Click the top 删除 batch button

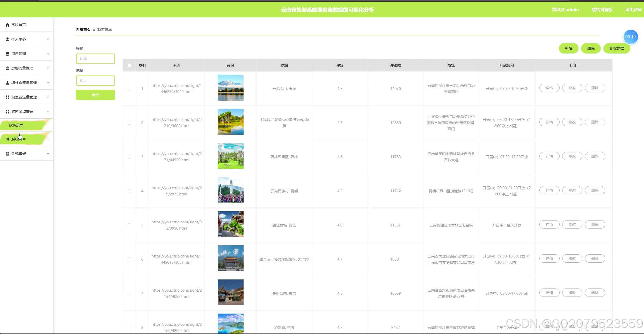591,48
